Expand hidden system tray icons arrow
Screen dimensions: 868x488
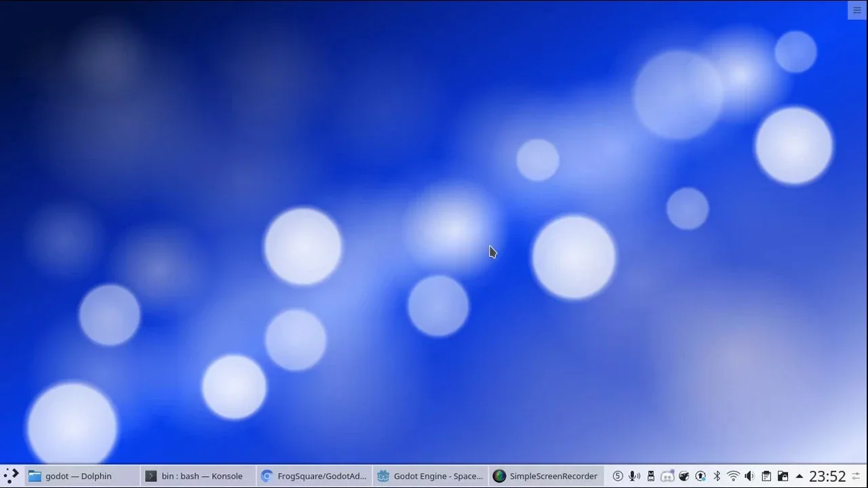[x=800, y=476]
